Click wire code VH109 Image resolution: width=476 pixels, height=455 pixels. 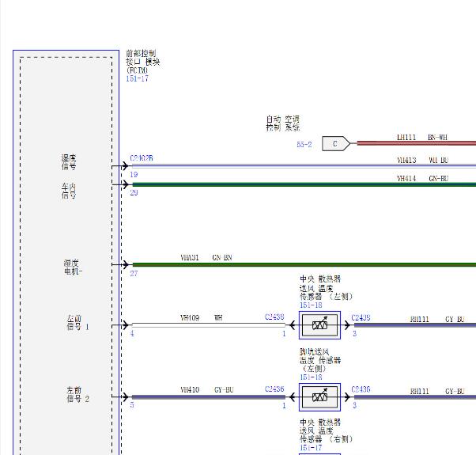point(190,318)
